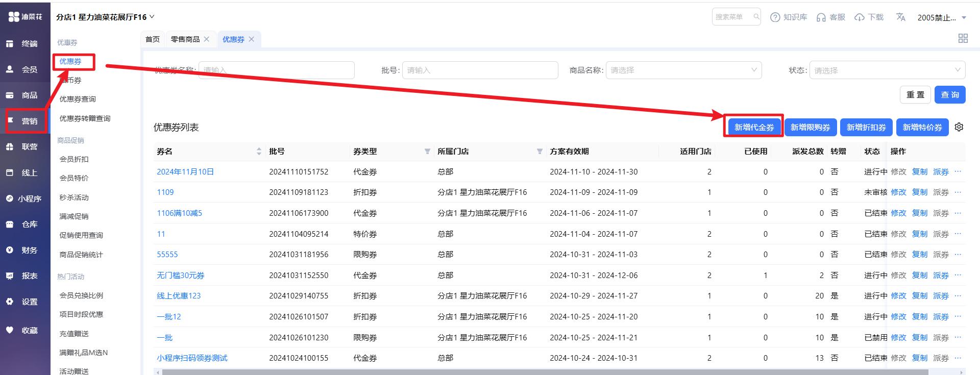Open more actions for 2024年11月10日 row
980x375 pixels.
coord(958,171)
